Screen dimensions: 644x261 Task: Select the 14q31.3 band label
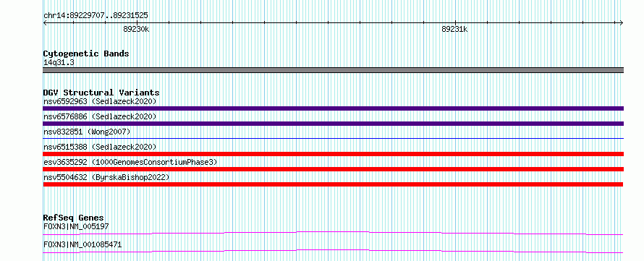pos(59,63)
